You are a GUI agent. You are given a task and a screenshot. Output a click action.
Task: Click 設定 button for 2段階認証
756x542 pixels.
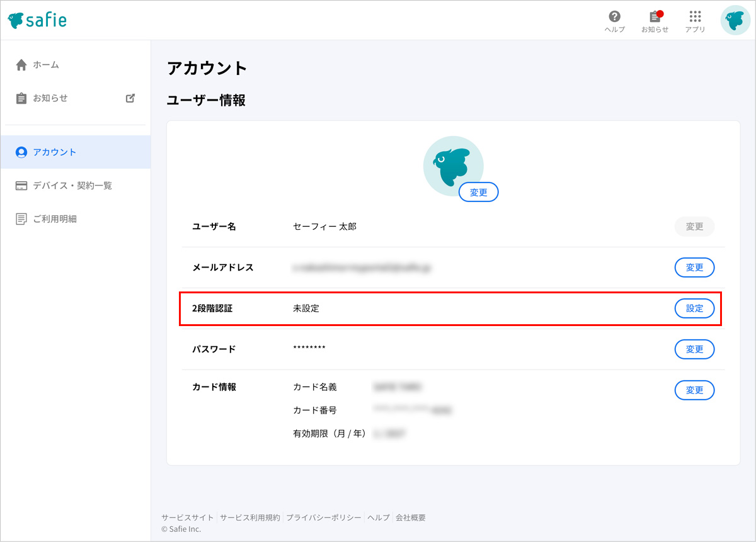tap(694, 308)
